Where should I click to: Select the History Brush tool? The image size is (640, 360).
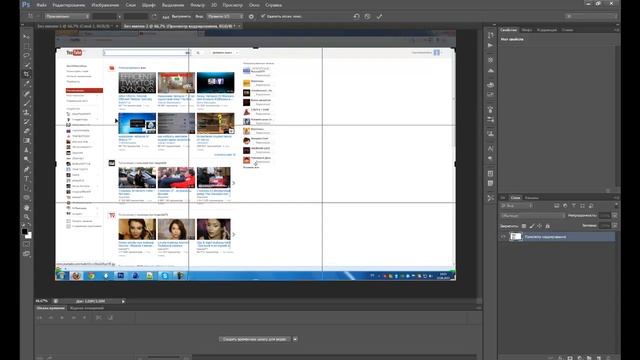(27, 122)
